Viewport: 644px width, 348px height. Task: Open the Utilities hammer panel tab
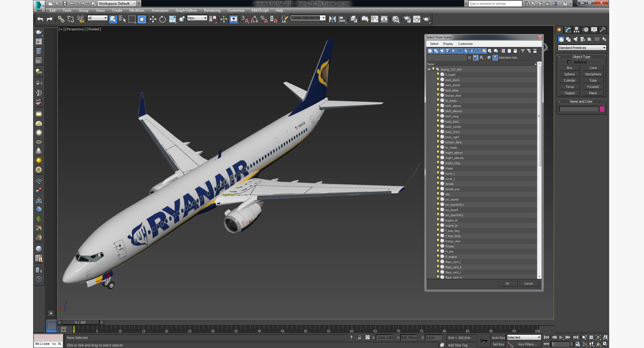click(x=603, y=30)
